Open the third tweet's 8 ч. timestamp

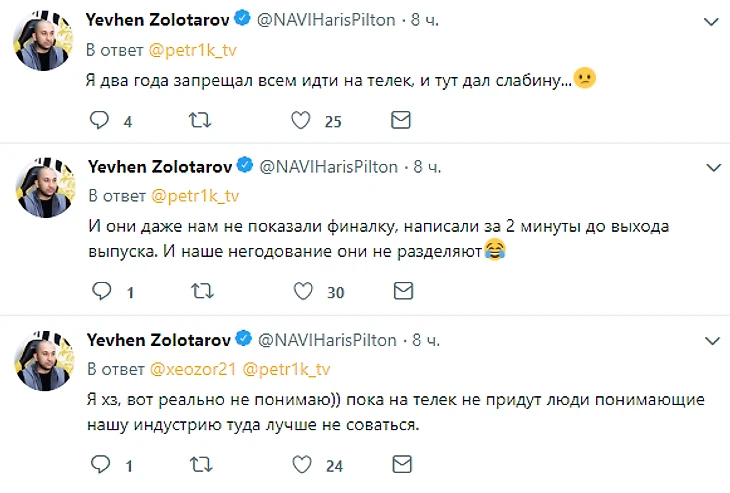point(432,339)
